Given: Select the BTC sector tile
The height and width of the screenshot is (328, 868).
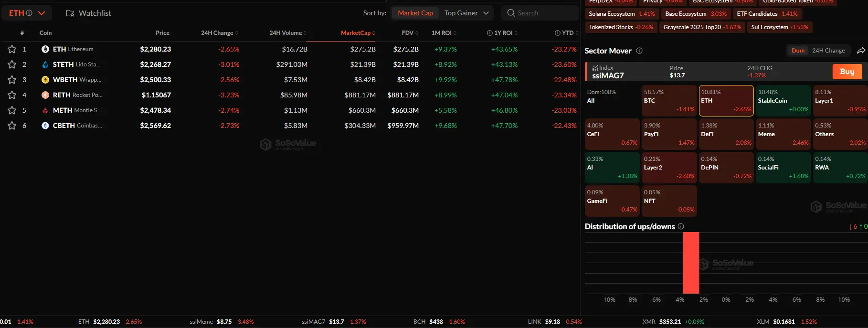Looking at the screenshot, I should 669,101.
